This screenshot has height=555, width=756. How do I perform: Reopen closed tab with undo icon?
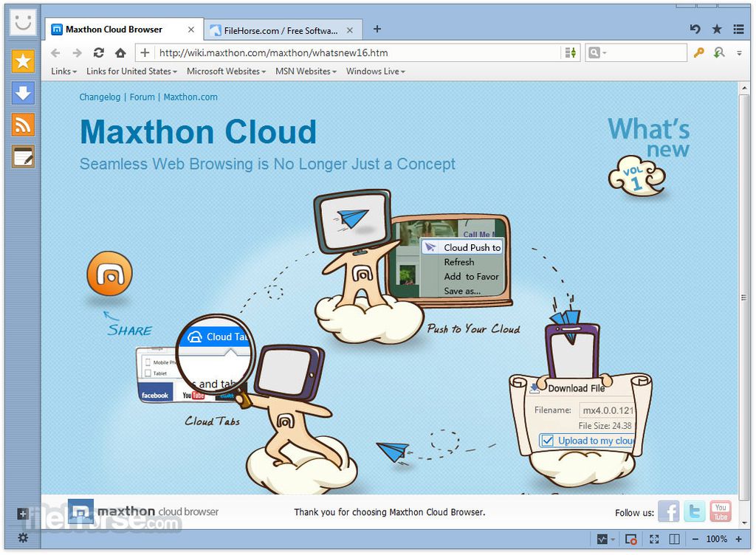click(x=695, y=29)
